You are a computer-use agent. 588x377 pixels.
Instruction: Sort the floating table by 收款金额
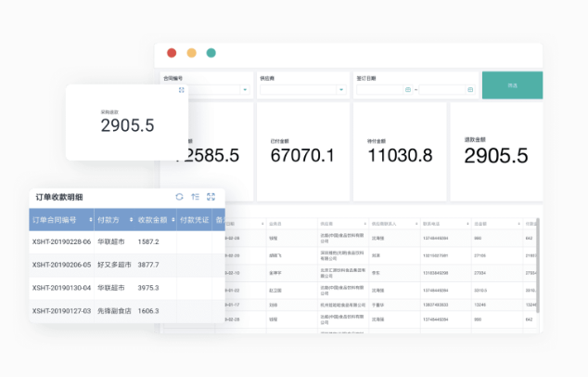(173, 220)
